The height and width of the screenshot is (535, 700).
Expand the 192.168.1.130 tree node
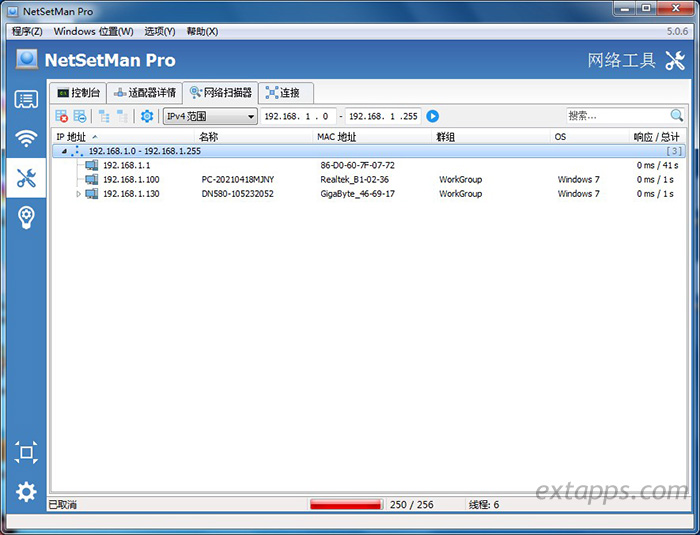point(79,194)
